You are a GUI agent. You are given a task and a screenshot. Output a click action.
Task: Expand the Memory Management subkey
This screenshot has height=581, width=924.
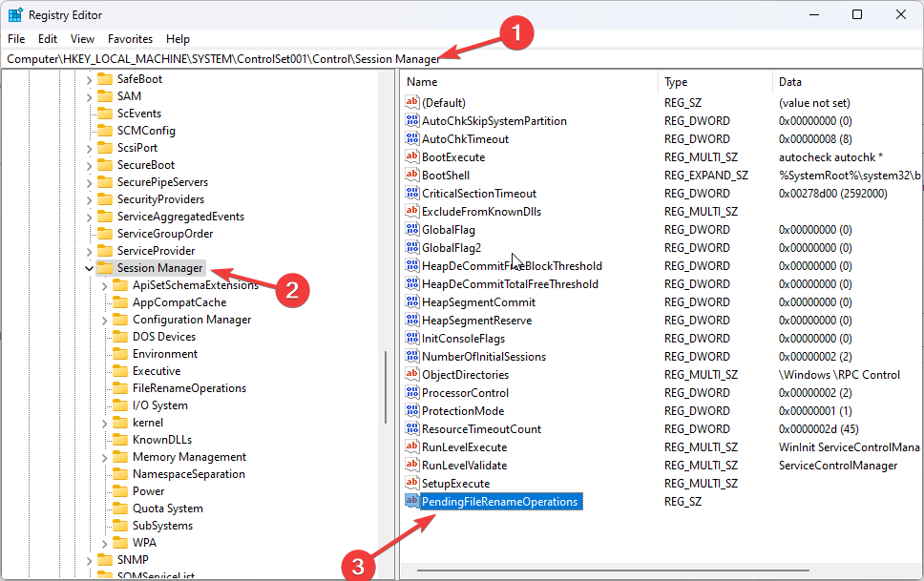[104, 457]
